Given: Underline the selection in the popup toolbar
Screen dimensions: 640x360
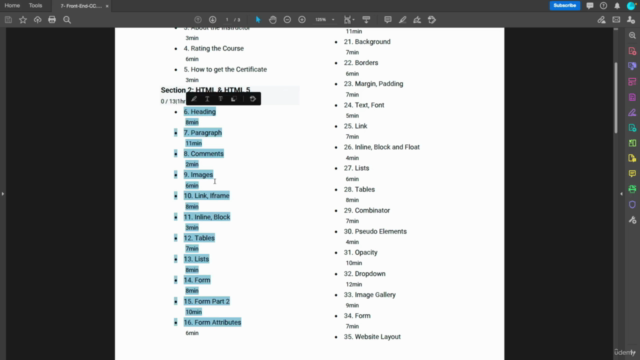Looking at the screenshot, I should [207, 99].
